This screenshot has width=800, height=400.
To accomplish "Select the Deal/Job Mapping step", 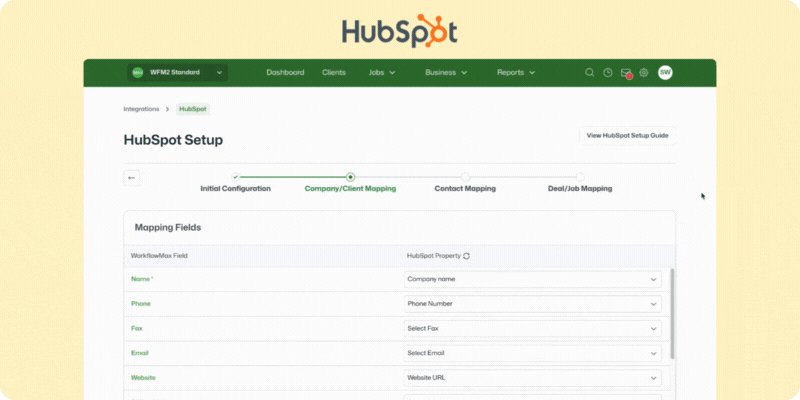I will tap(580, 183).
